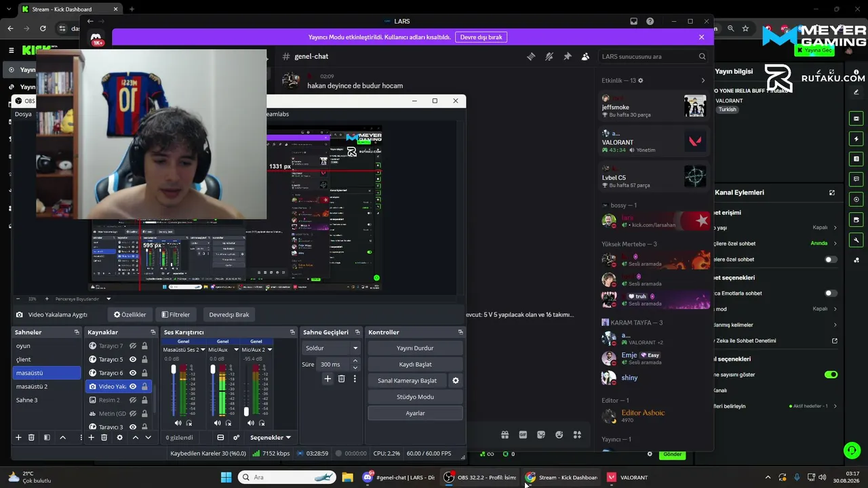Toggle visibility of Tarayıcı 6 source

(133, 373)
